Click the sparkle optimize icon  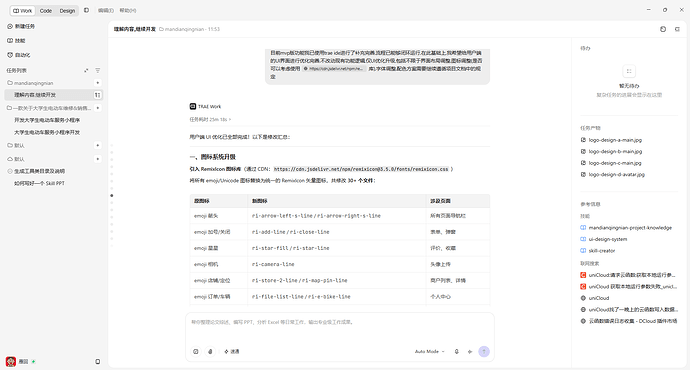click(x=470, y=352)
